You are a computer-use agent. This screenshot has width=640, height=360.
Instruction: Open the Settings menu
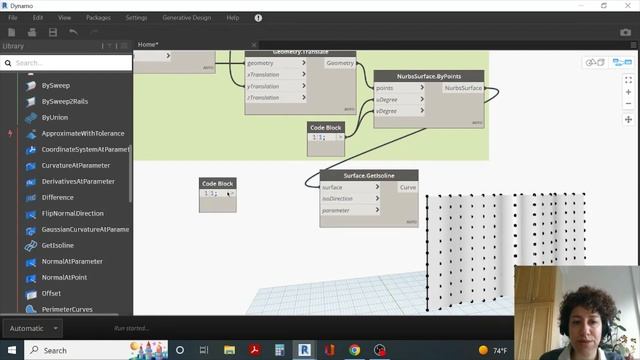tap(136, 18)
